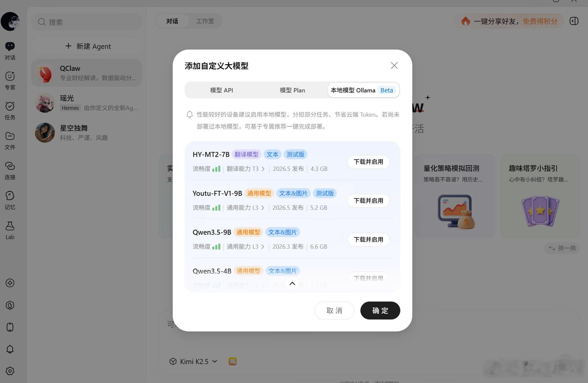
Task: Open the 任务 tasks sidebar icon
Action: click(10, 111)
